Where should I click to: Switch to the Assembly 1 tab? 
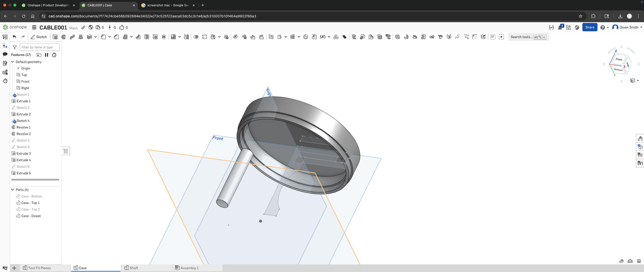[x=197, y=268]
